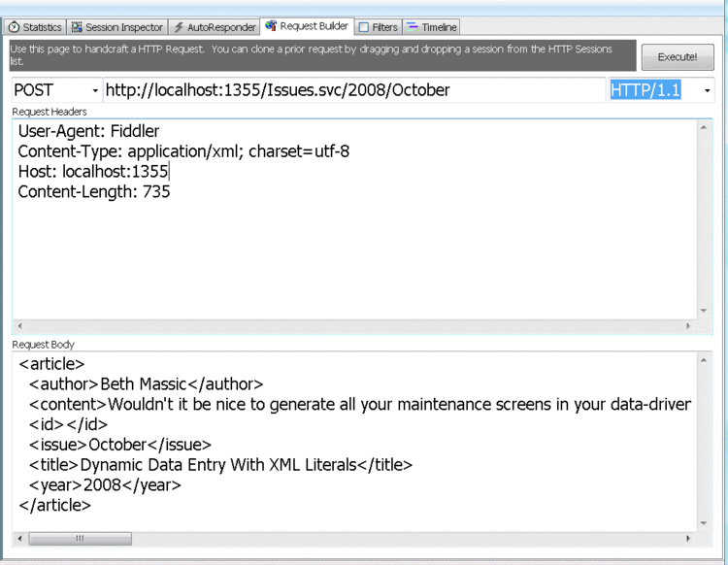Switch to the Statistics tab
Image resolution: width=728 pixels, height=565 pixels.
[x=35, y=27]
